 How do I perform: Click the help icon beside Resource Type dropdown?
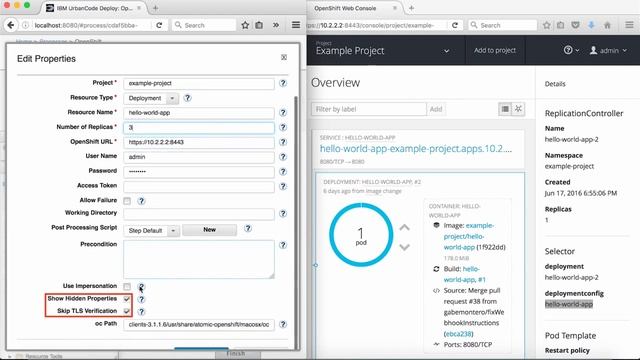point(187,98)
